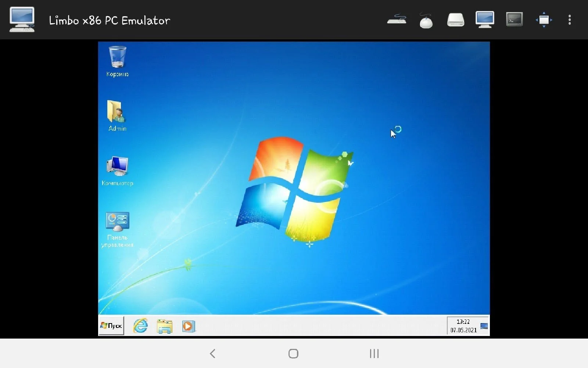Open the Пуск start menu button
The image size is (588, 368).
coord(111,326)
